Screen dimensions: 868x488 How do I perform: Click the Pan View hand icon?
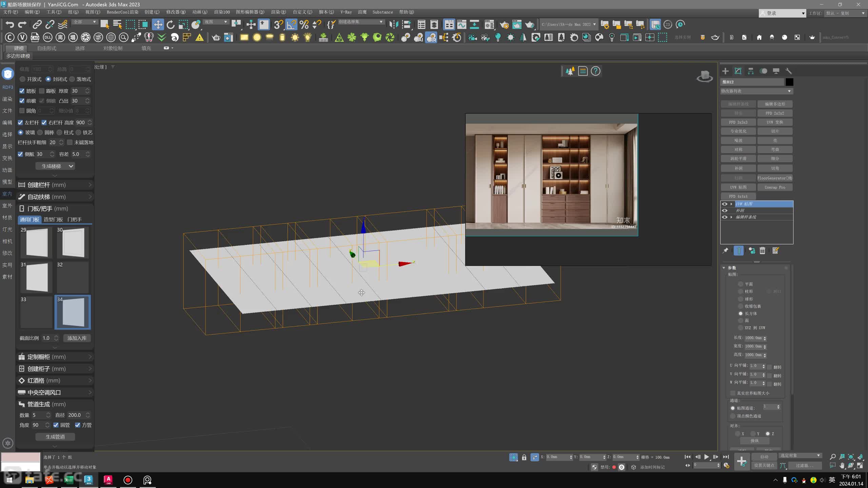[x=842, y=466]
